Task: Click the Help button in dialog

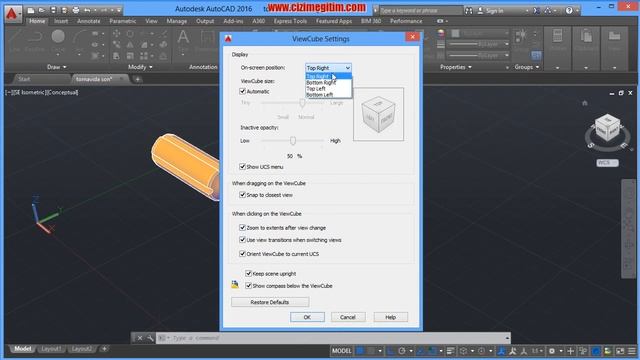Action: coord(391,317)
